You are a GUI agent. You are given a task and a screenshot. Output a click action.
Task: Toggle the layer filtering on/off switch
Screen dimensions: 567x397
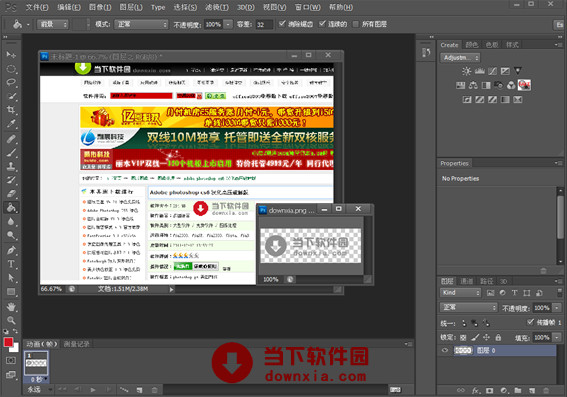pos(559,293)
